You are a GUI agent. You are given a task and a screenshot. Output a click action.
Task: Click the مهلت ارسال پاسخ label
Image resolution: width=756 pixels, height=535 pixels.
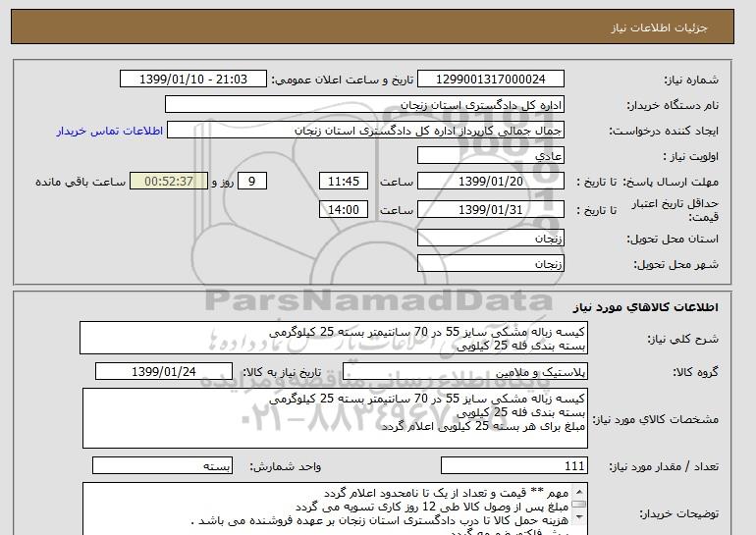click(x=672, y=182)
